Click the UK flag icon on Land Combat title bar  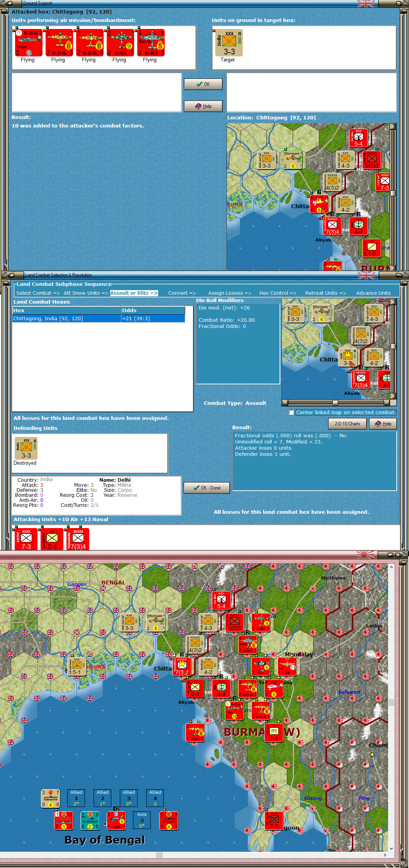(x=366, y=275)
